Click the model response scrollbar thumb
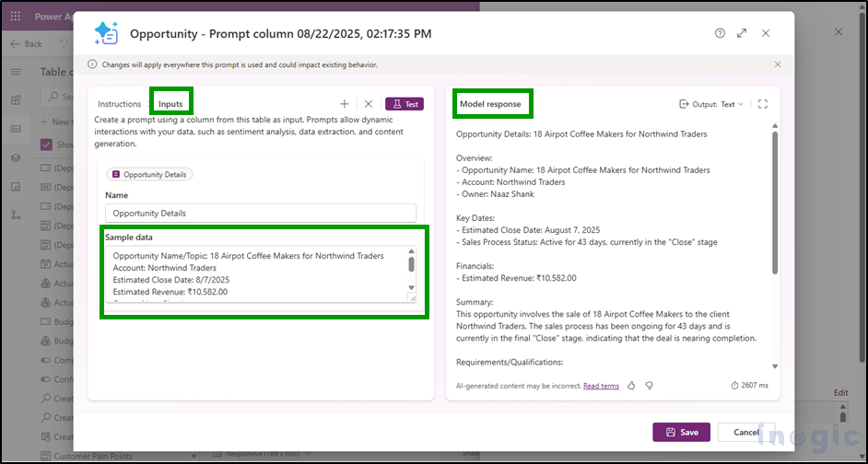Viewport: 868px width, 464px height. [775, 202]
